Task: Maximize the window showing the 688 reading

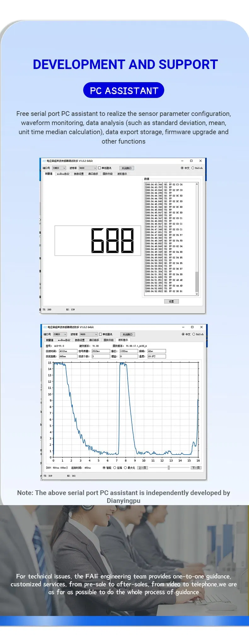Action: (191, 161)
